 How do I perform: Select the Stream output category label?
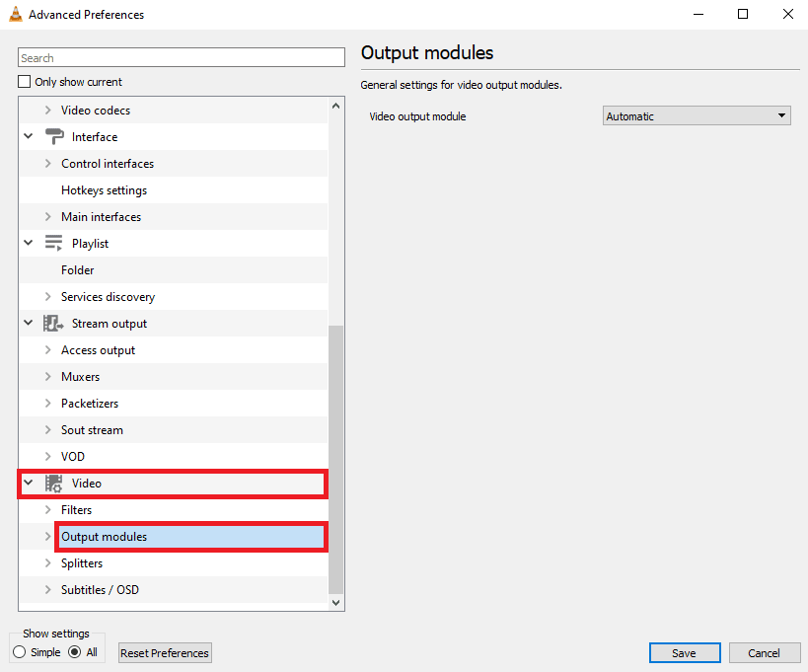click(110, 323)
